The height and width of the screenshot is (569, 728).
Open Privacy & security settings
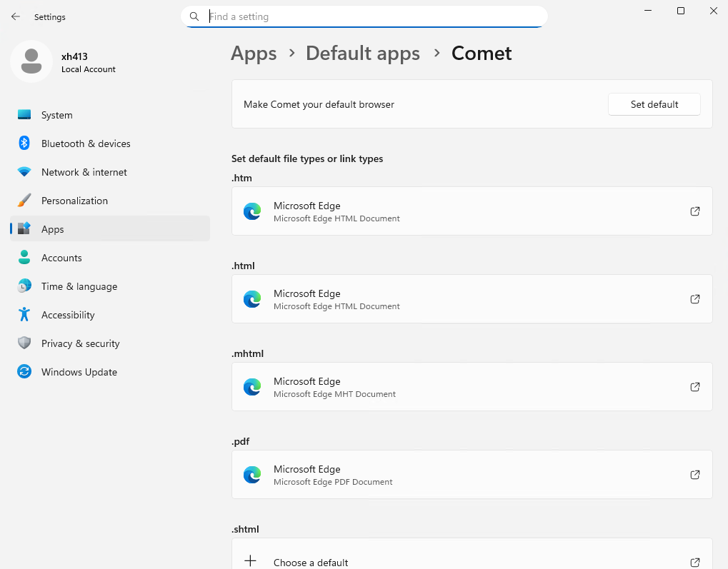[80, 343]
